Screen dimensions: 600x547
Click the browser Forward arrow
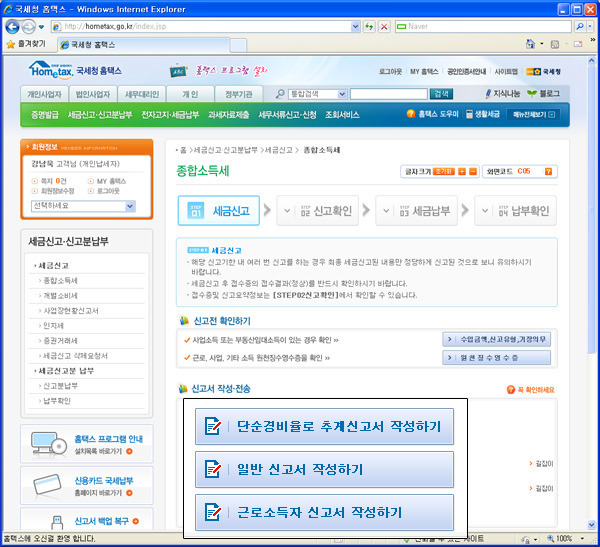coord(28,26)
